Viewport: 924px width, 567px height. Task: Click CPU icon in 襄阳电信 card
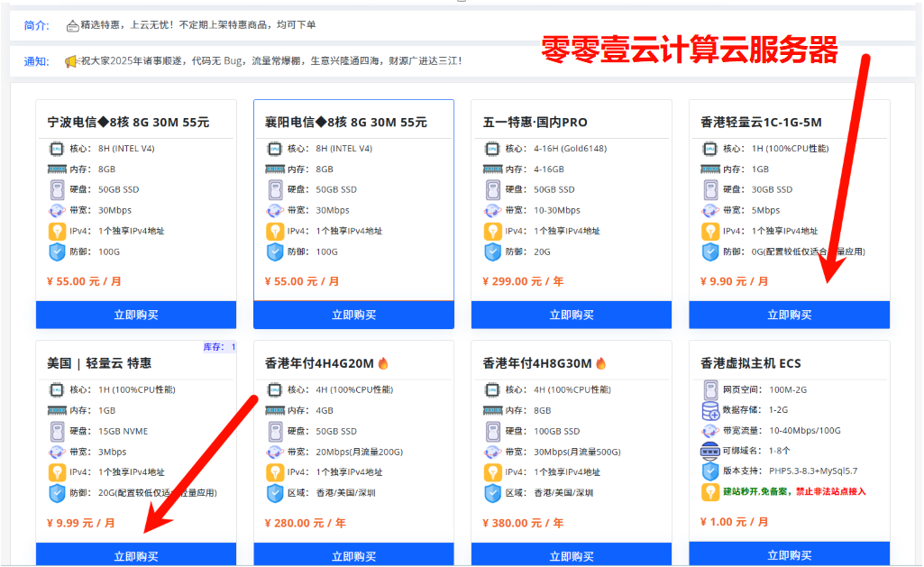click(275, 149)
